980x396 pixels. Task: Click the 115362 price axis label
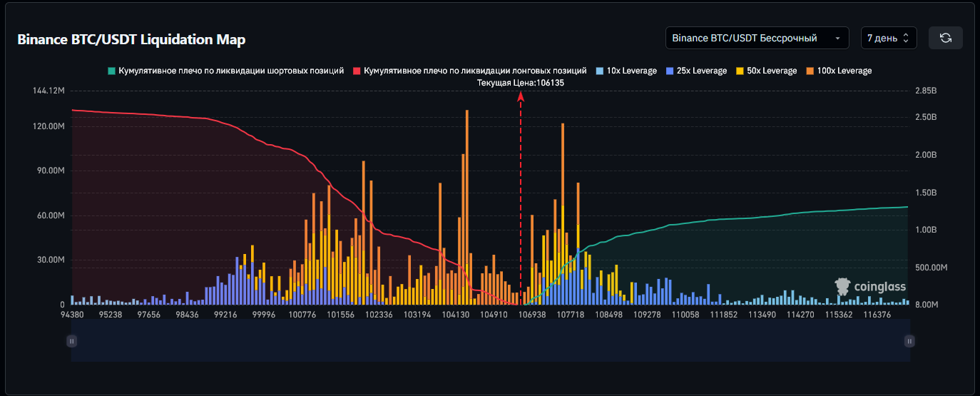(839, 315)
